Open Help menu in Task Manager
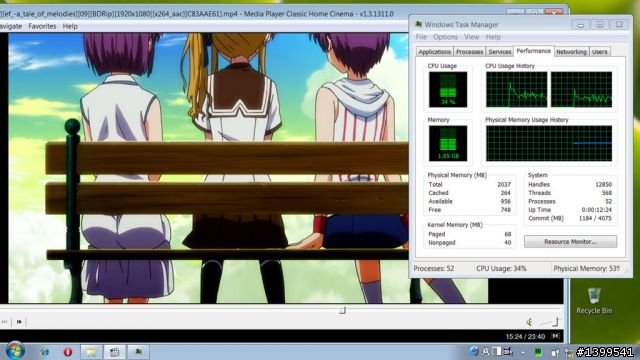The height and width of the screenshot is (360, 640). (493, 37)
